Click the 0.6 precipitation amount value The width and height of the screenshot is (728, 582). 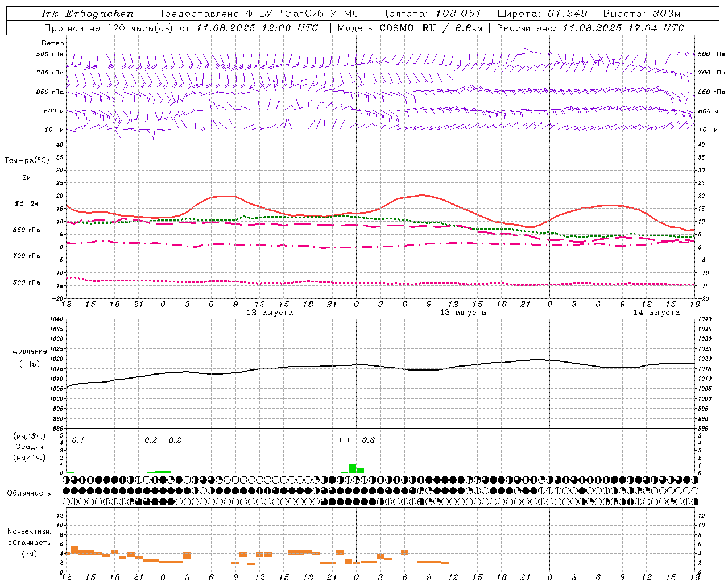[369, 440]
